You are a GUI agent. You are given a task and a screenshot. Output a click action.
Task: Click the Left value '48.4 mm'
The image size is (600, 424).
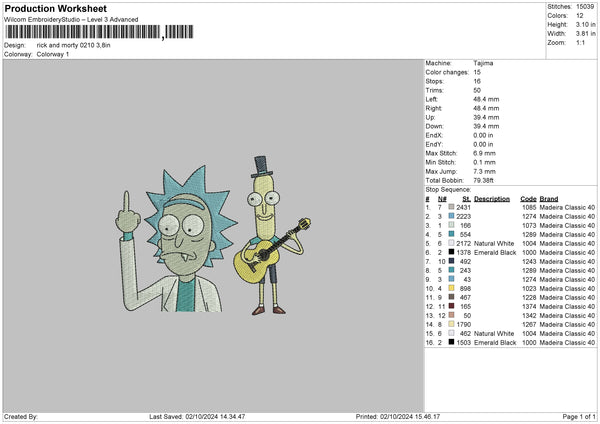click(x=486, y=99)
